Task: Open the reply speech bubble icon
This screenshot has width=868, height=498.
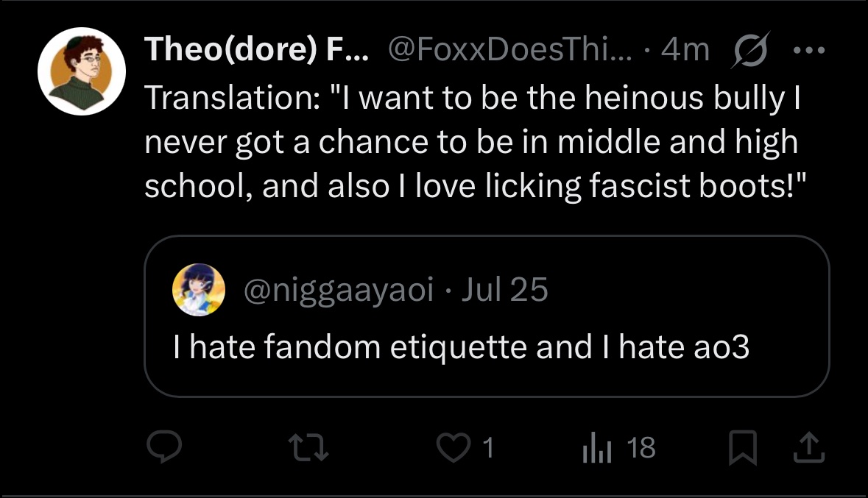Action: pos(164,447)
